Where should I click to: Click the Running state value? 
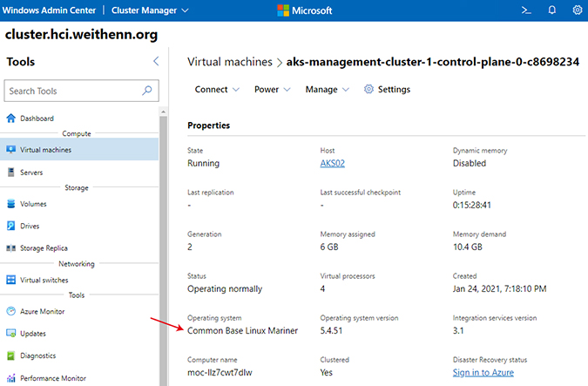click(x=203, y=163)
